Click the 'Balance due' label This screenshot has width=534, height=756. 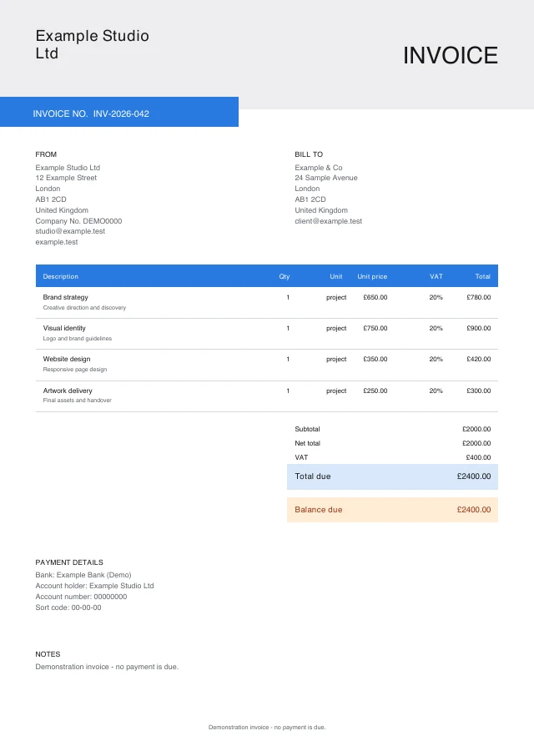(318, 510)
